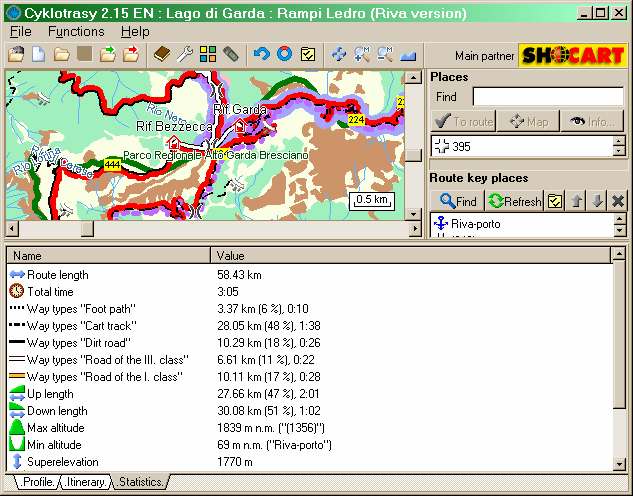Click the Refresh button

(x=515, y=201)
